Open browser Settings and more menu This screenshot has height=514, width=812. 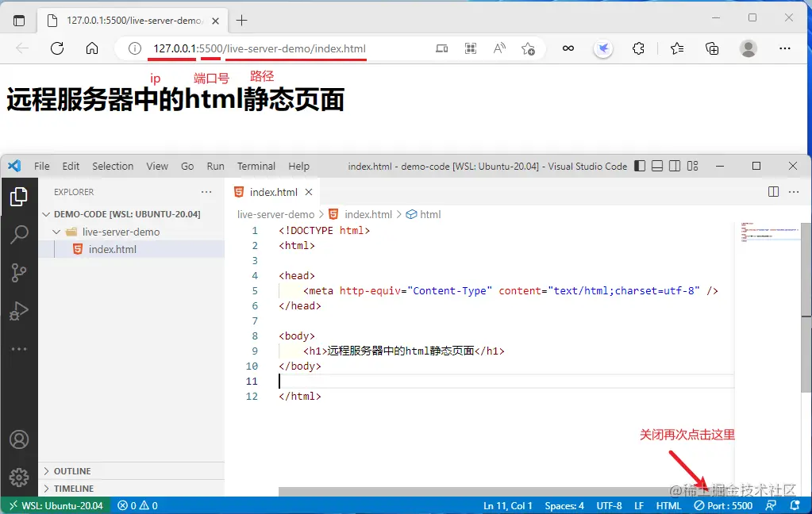pos(785,48)
